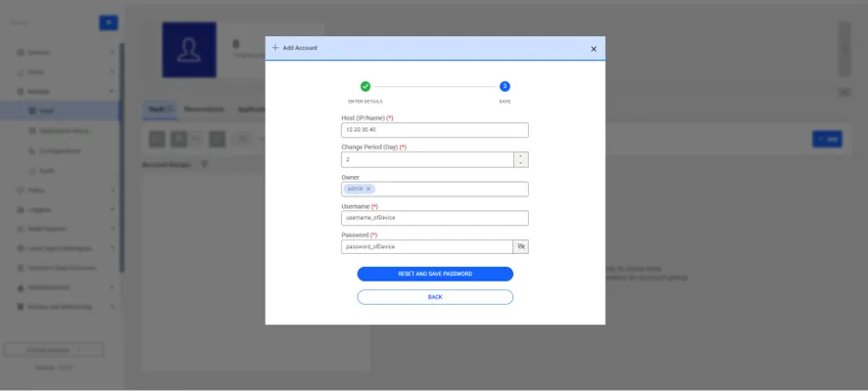Close the Add Account dialog
Screen dimensions: 868x391
(x=593, y=49)
